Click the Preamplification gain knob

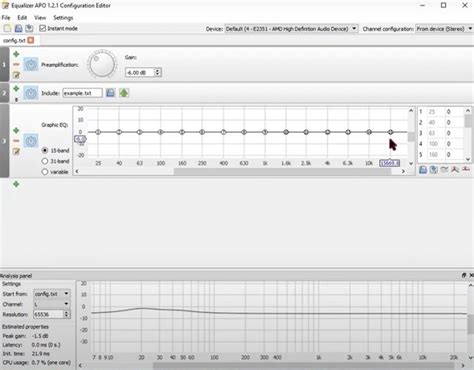(x=102, y=64)
